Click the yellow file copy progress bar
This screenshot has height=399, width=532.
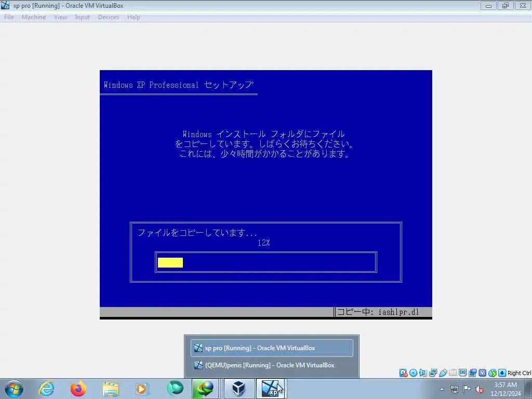170,262
